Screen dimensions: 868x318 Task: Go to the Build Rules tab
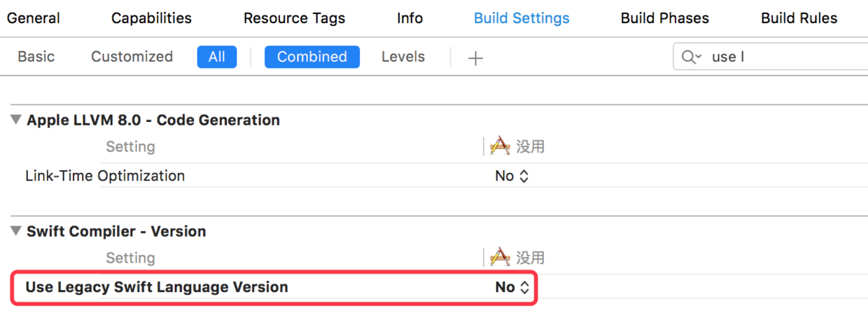click(799, 18)
